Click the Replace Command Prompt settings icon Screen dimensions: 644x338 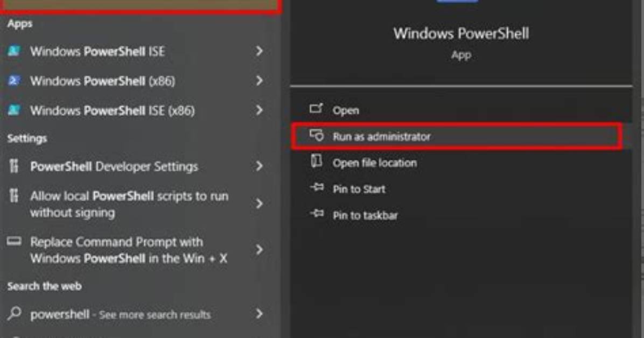coord(13,241)
